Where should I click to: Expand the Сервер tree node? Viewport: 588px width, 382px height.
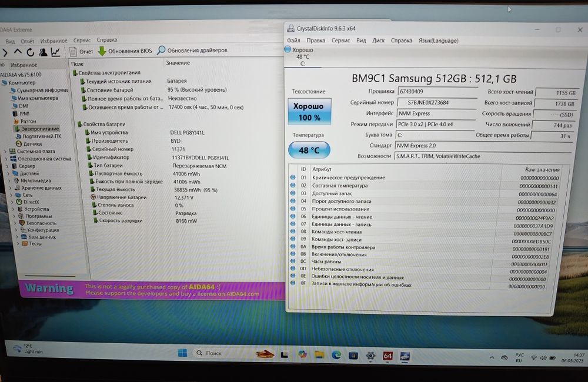(x=8, y=166)
